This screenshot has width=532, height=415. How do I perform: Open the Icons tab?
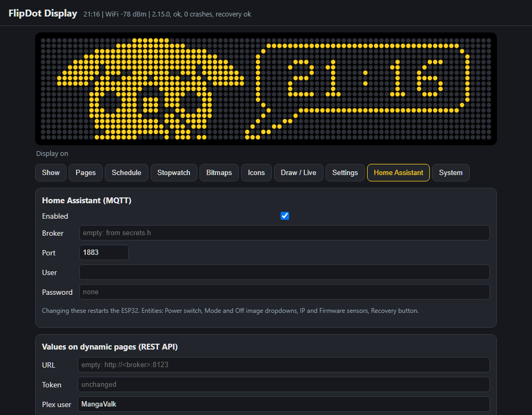click(x=256, y=173)
